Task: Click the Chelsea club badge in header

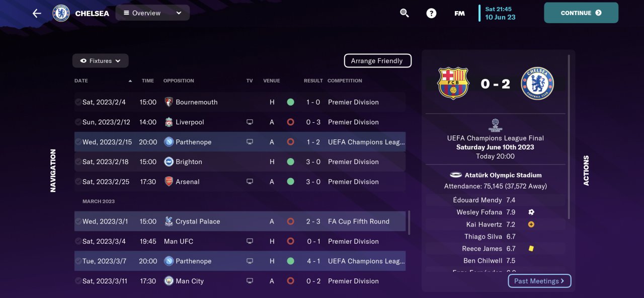Action: point(61,13)
